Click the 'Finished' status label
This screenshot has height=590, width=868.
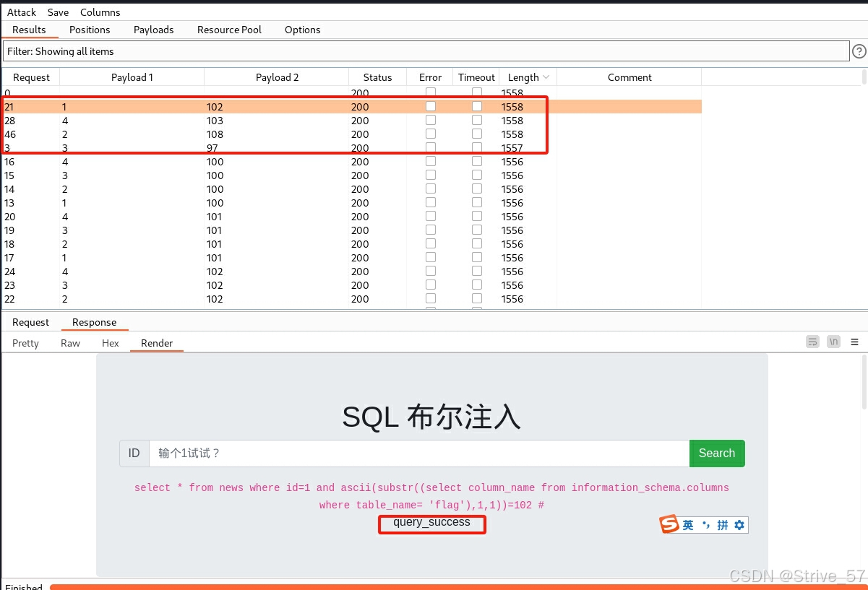tap(24, 586)
